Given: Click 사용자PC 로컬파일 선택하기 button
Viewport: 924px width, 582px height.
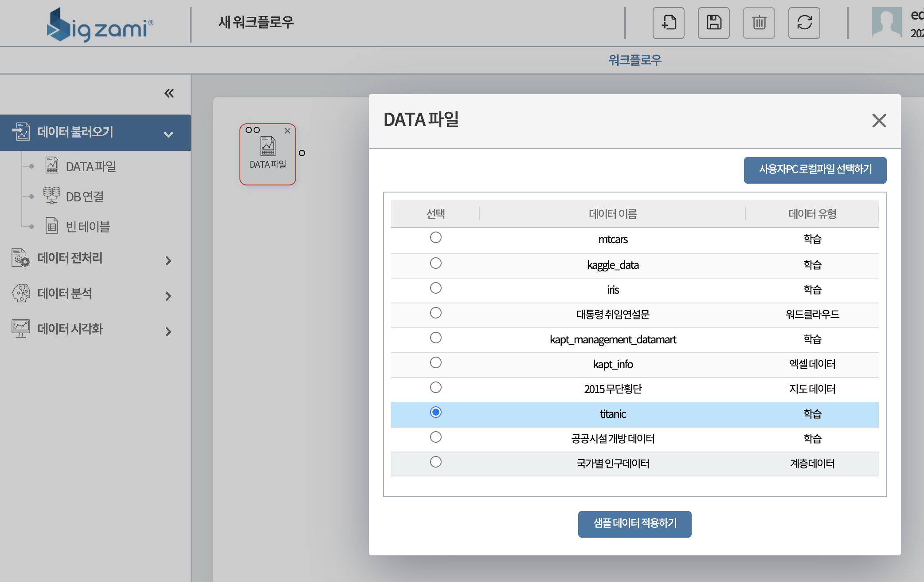Looking at the screenshot, I should [814, 170].
